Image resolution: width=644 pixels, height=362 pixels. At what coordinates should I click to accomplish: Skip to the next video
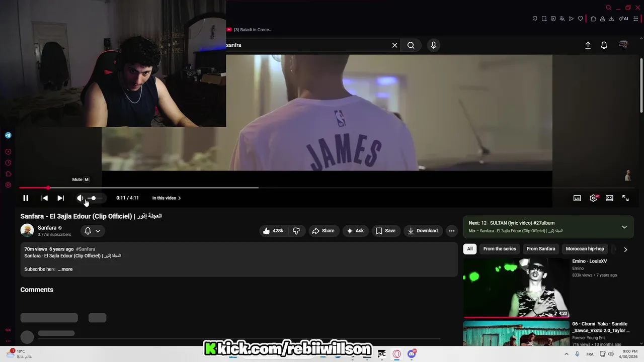(x=60, y=198)
